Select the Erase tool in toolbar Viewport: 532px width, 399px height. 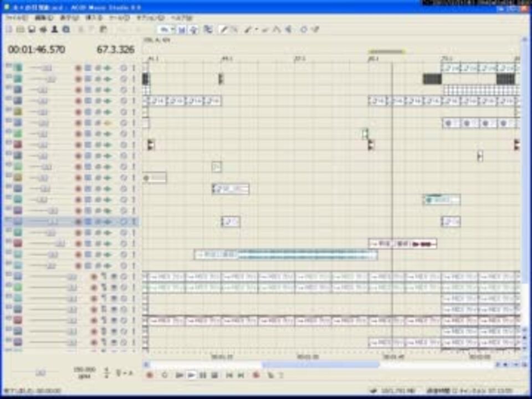click(x=265, y=29)
